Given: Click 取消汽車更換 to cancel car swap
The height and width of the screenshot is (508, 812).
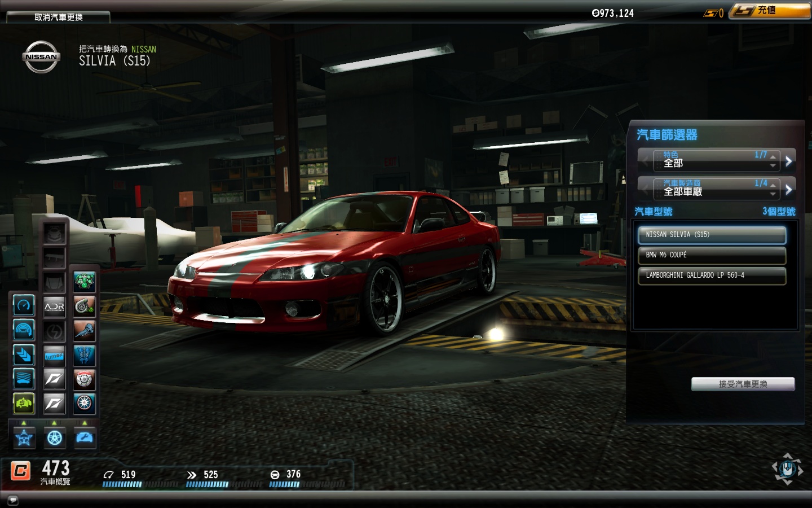Looking at the screenshot, I should (x=58, y=17).
